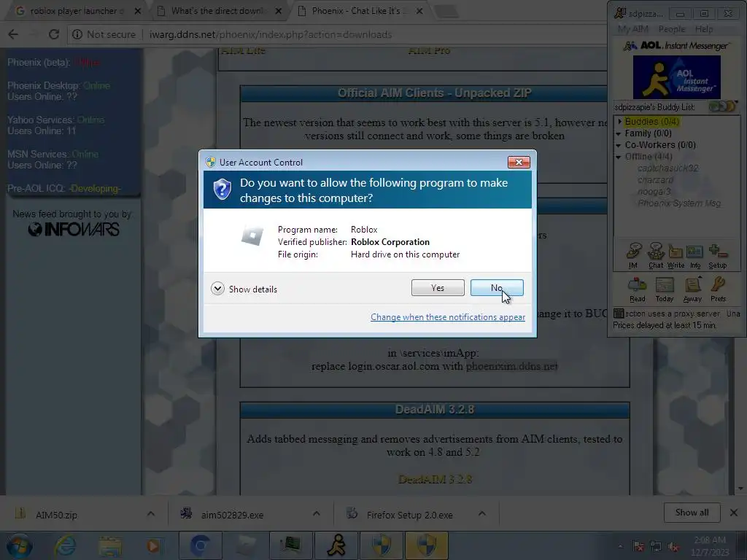Close the User Account Control dialog
This screenshot has height=560, width=747.
click(x=519, y=163)
